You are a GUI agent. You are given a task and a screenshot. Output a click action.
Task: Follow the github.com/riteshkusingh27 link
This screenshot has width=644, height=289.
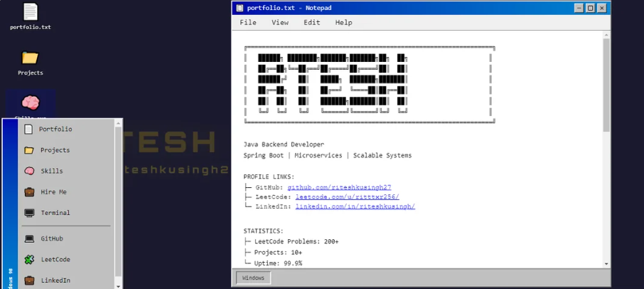click(339, 187)
